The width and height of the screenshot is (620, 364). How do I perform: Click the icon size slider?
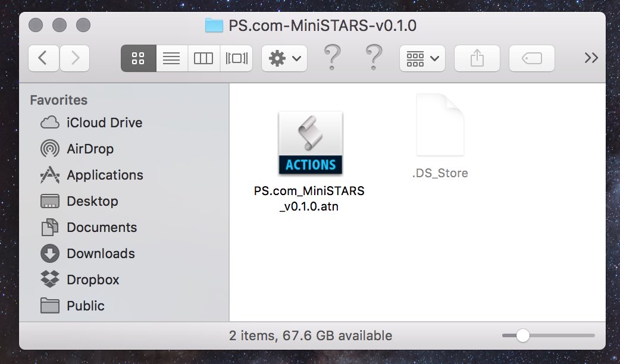[x=548, y=335]
